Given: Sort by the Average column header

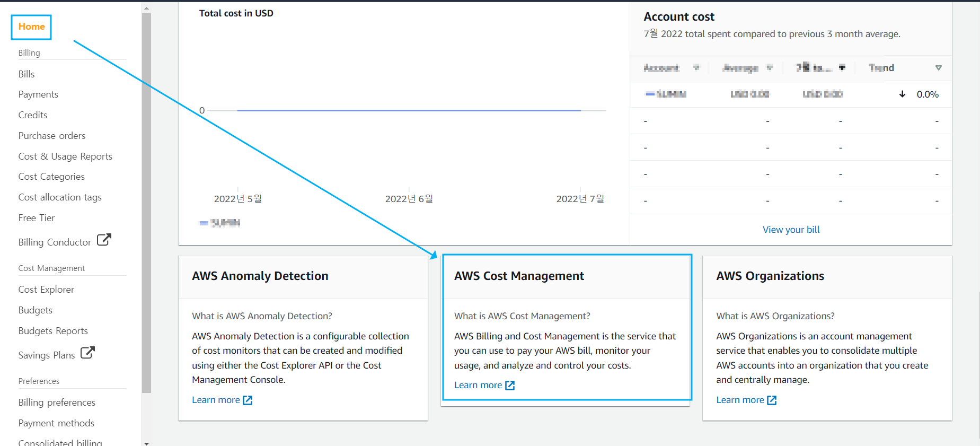Looking at the screenshot, I should tap(740, 68).
